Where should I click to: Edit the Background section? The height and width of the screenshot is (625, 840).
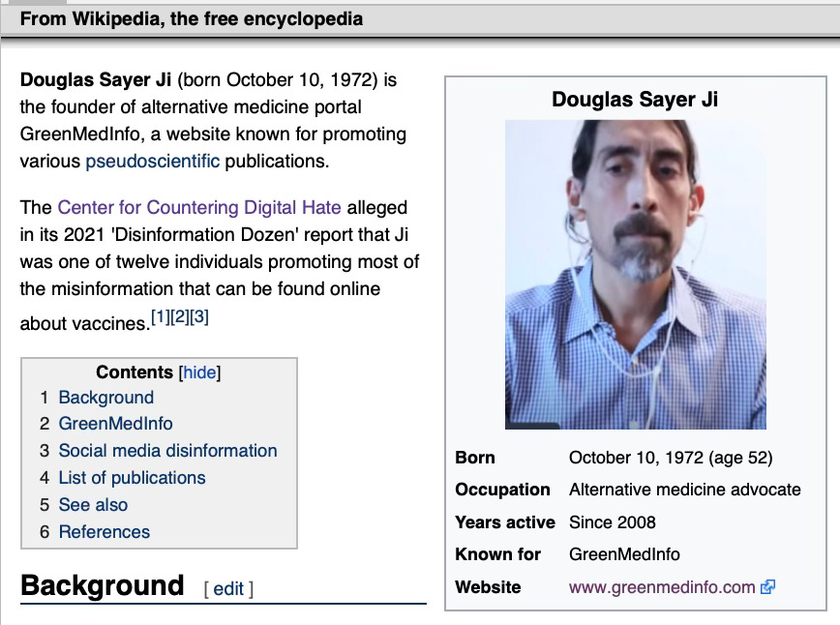tap(228, 589)
